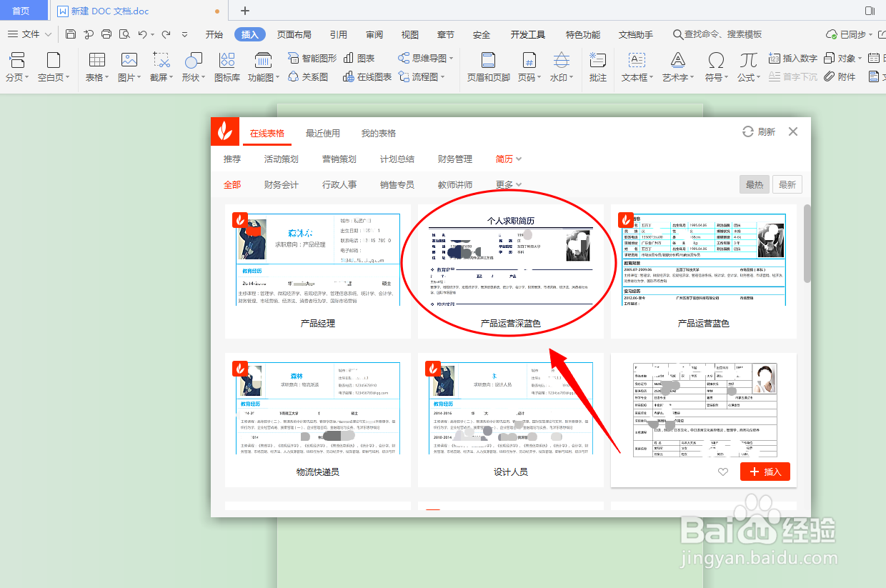Select the Admin HR (行政人事) filter
886x588 pixels.
pyautogui.click(x=339, y=184)
